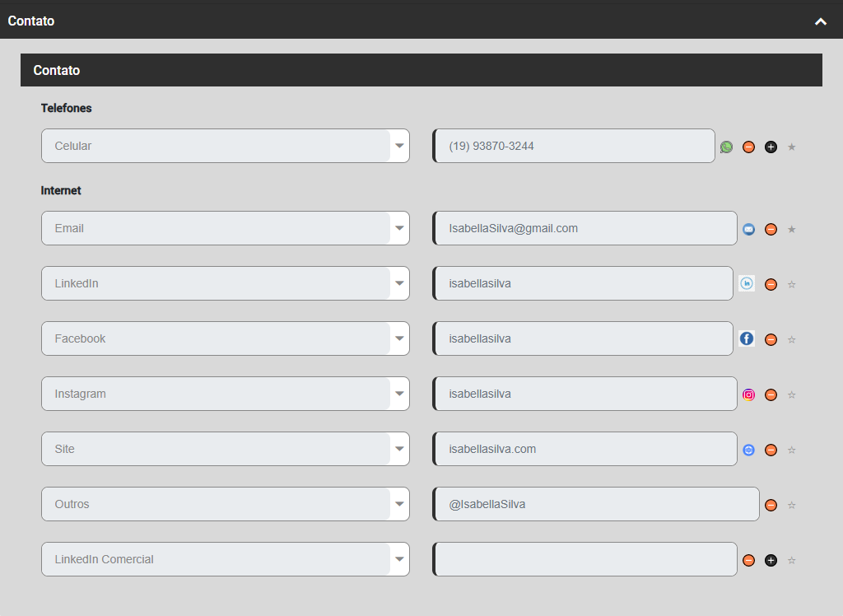The height and width of the screenshot is (616, 843).
Task: Click the Instagram isabellasilva field
Action: [x=585, y=394]
